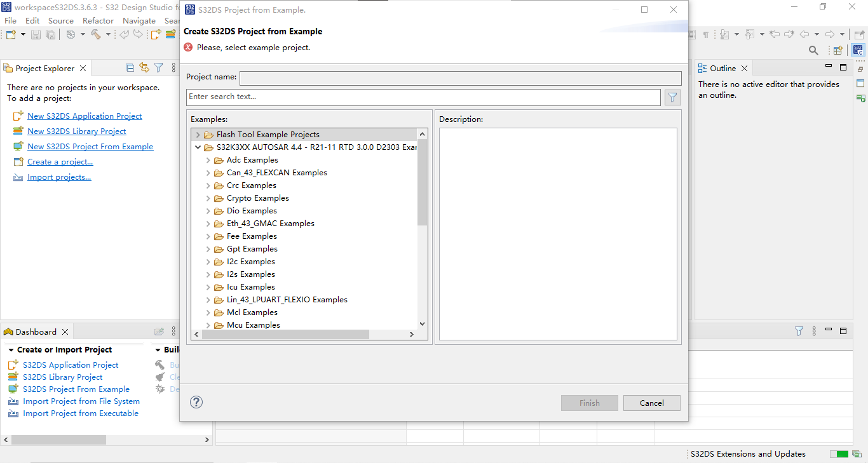Image resolution: width=868 pixels, height=463 pixels.
Task: Expand the Adc Examples folder
Action: click(x=208, y=160)
